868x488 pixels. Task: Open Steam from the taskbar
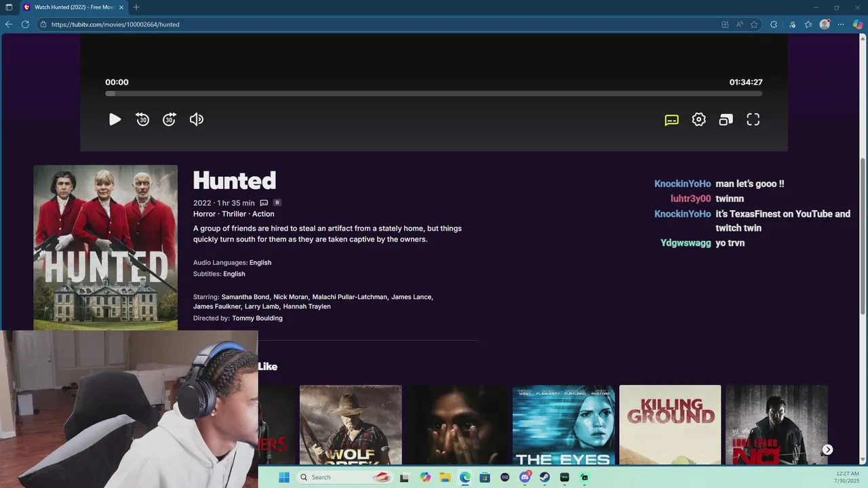click(x=545, y=477)
